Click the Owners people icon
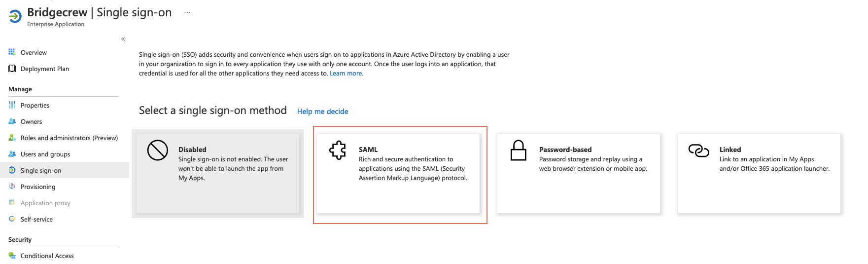The width and height of the screenshot is (868, 264). pyautogui.click(x=12, y=121)
